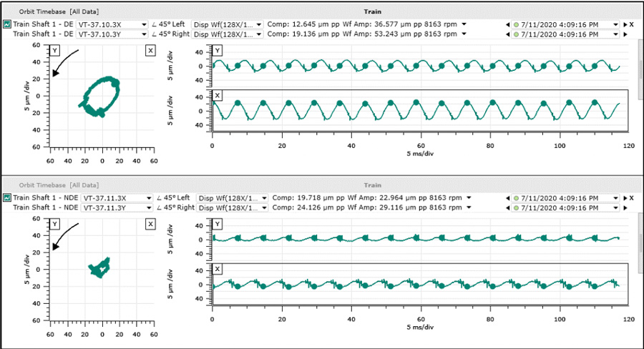
Task: Step to next sample on VT-37.11.3X row
Action: (x=625, y=198)
